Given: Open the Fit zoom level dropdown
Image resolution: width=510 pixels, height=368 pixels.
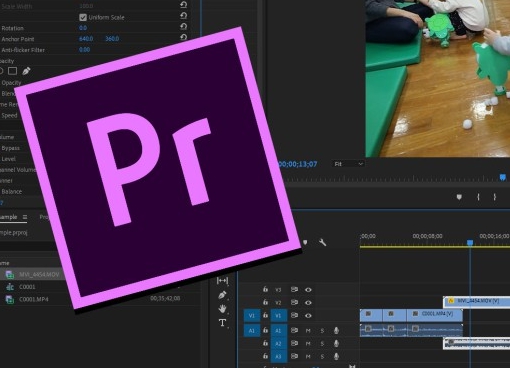Looking at the screenshot, I should 348,164.
